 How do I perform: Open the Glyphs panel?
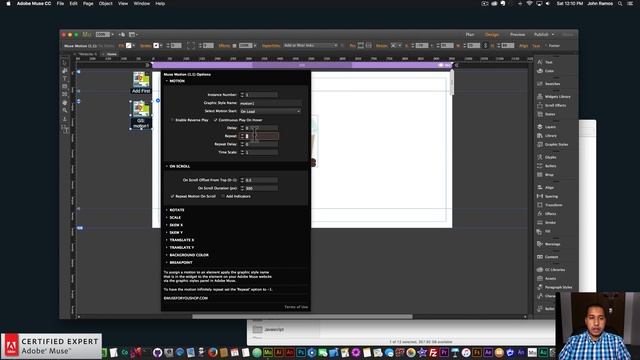click(547, 157)
